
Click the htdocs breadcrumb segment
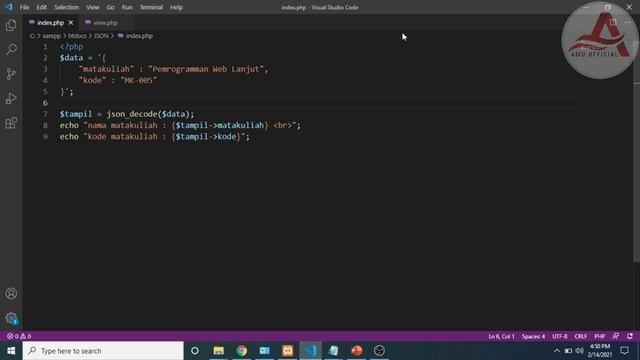tap(77, 36)
